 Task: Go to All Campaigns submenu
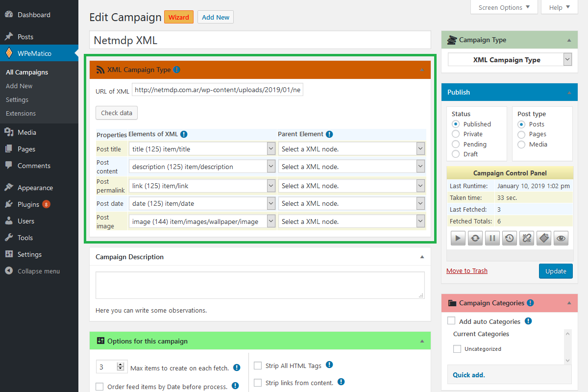27,72
